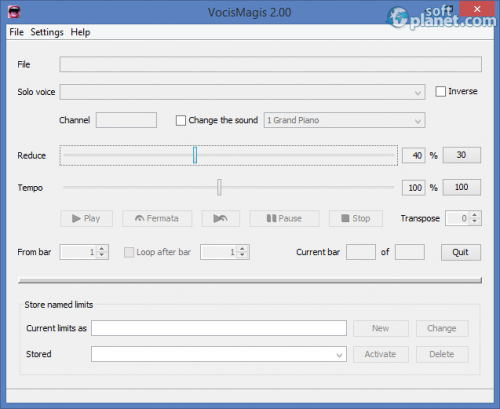Open the File menu
The width and height of the screenshot is (500, 409).
point(16,32)
